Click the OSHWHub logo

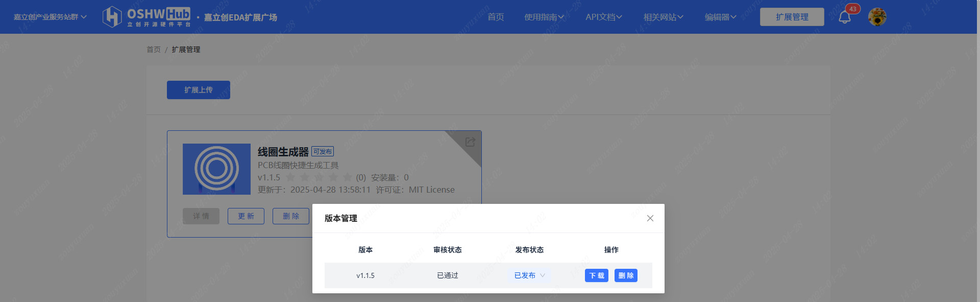[146, 17]
